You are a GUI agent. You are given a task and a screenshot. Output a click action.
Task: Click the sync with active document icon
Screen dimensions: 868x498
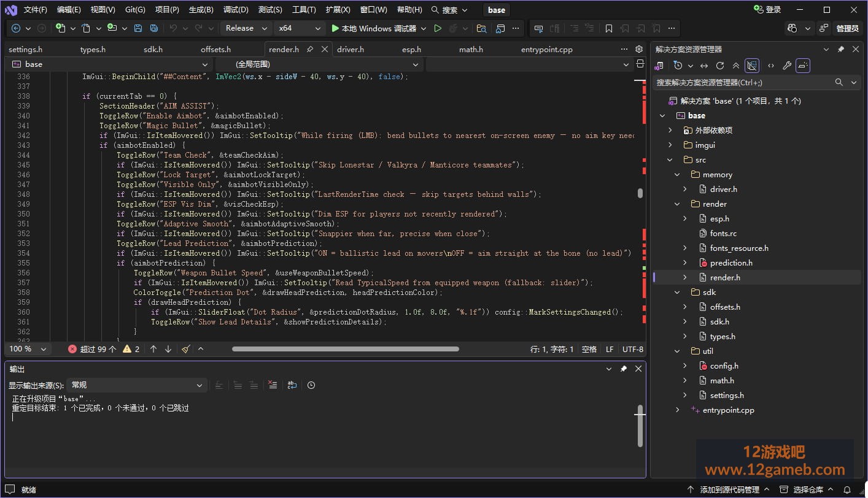click(x=704, y=66)
